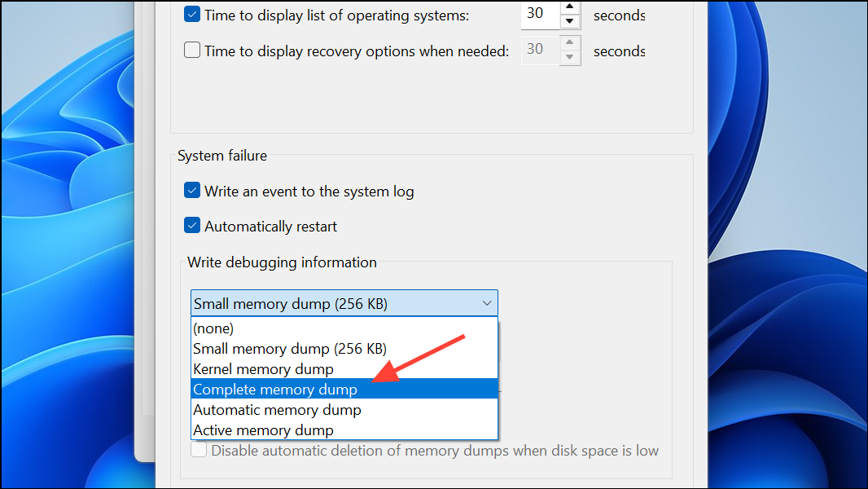Increase the operating system display time
The image size is (868, 489).
(x=569, y=8)
